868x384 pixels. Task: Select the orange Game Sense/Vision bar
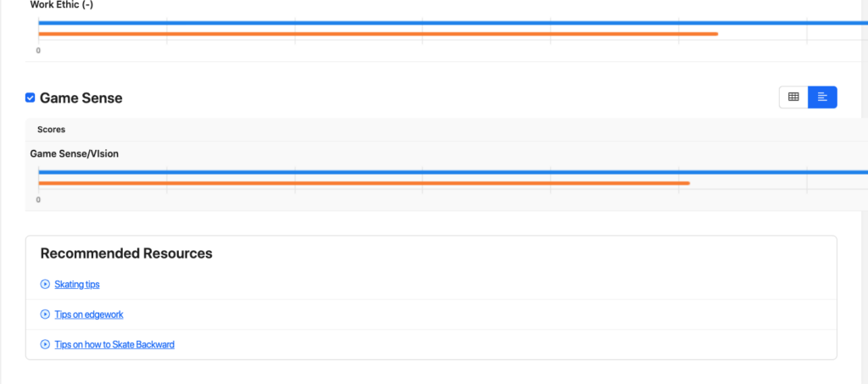click(364, 183)
